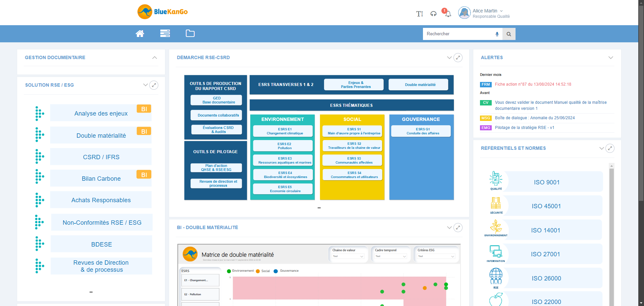Open Analyse des enjeux menu item
This screenshot has height=306, width=644.
[x=101, y=113]
